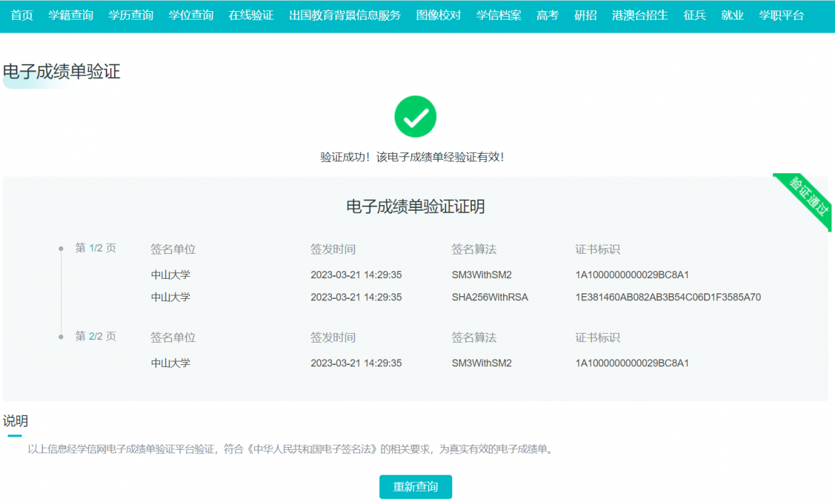
Task: Click SM3WithSM2 value under page 2
Action: pos(482,363)
